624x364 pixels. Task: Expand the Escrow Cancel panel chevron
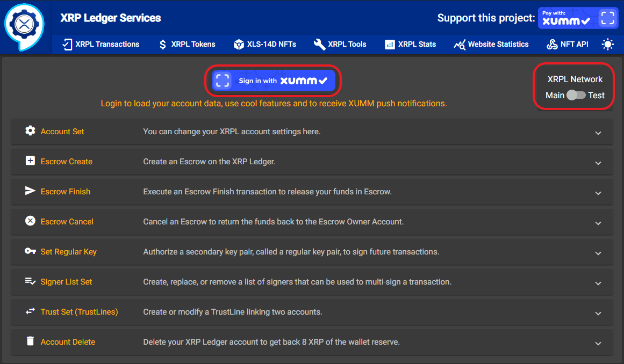(x=598, y=223)
